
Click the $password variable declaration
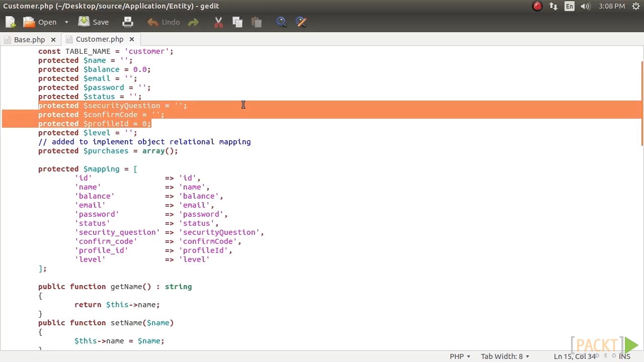104,87
